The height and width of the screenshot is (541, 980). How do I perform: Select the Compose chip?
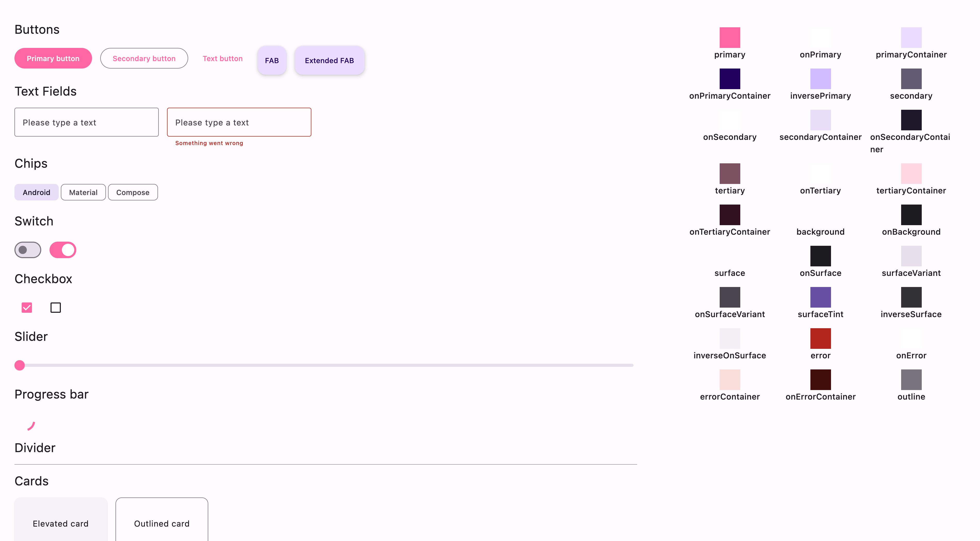tap(132, 192)
